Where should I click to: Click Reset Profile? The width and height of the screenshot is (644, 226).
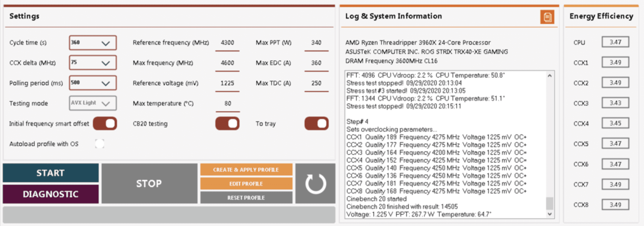click(x=246, y=198)
